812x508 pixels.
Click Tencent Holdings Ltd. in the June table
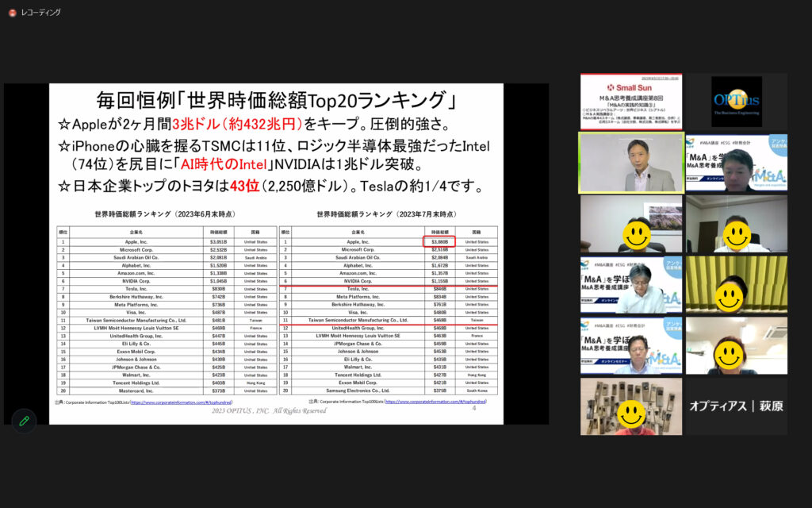(x=136, y=383)
